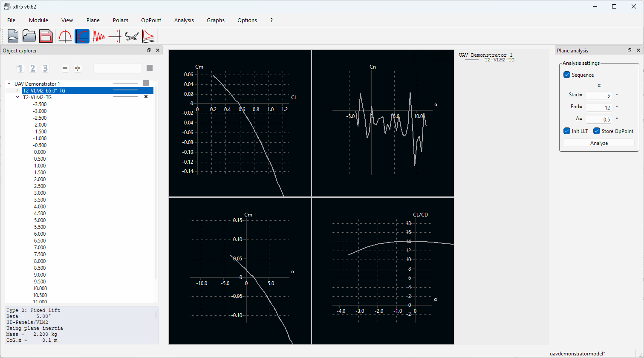Select UAV Demonstrator 1 in the tree
Image resolution: width=644 pixels, height=358 pixels.
click(38, 84)
